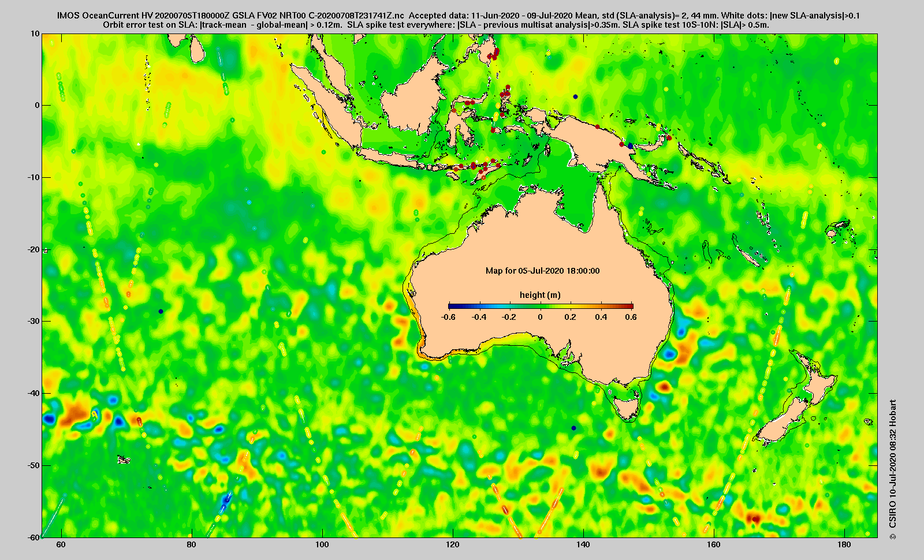The width and height of the screenshot is (924, 560).
Task: Click the '-0.4' colorbar tick label
Action: 479,317
